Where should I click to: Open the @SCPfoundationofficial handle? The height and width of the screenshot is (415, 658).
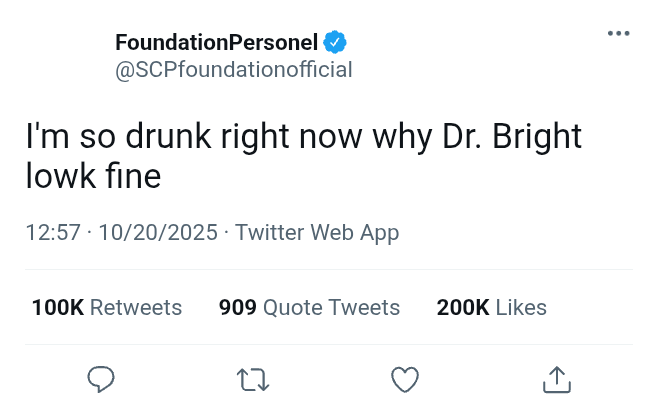click(234, 70)
